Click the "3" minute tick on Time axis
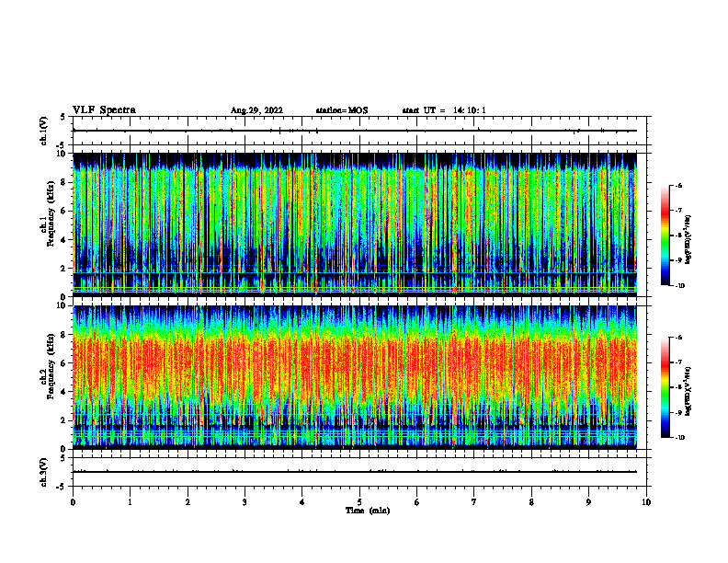The width and height of the screenshot is (728, 563). (x=245, y=502)
